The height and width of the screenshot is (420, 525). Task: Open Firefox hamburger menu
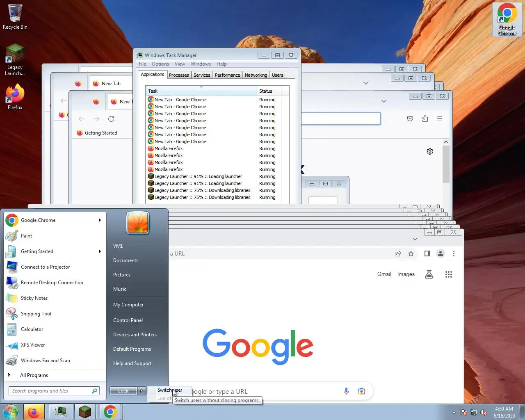[440, 119]
